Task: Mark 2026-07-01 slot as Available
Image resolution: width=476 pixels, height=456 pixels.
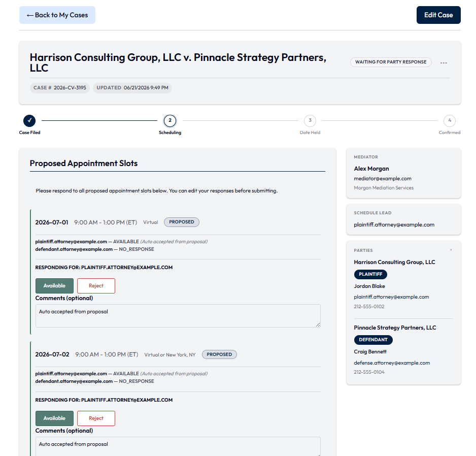Action: click(x=54, y=285)
